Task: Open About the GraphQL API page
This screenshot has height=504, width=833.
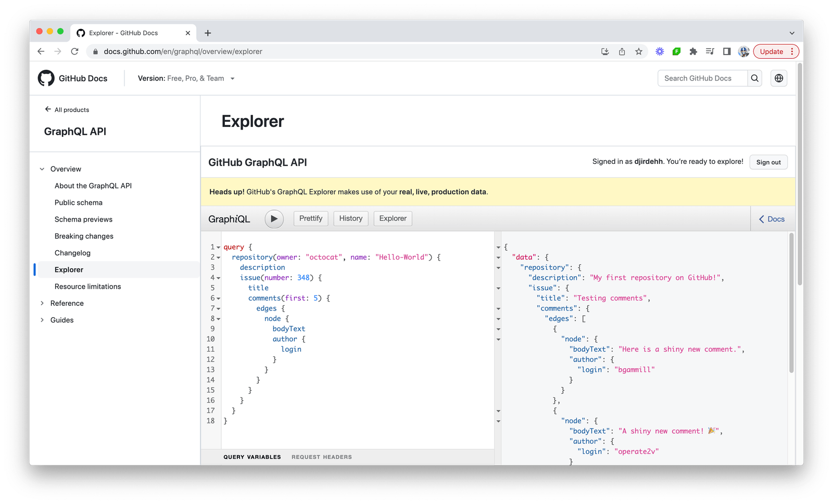Action: click(93, 186)
